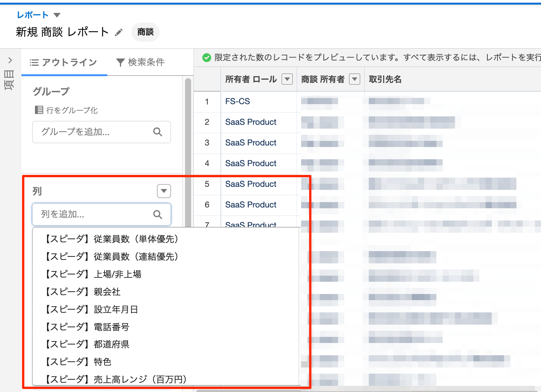
Task: Select 【スピーダ】上場/非上場 from the list
Action: (x=93, y=274)
